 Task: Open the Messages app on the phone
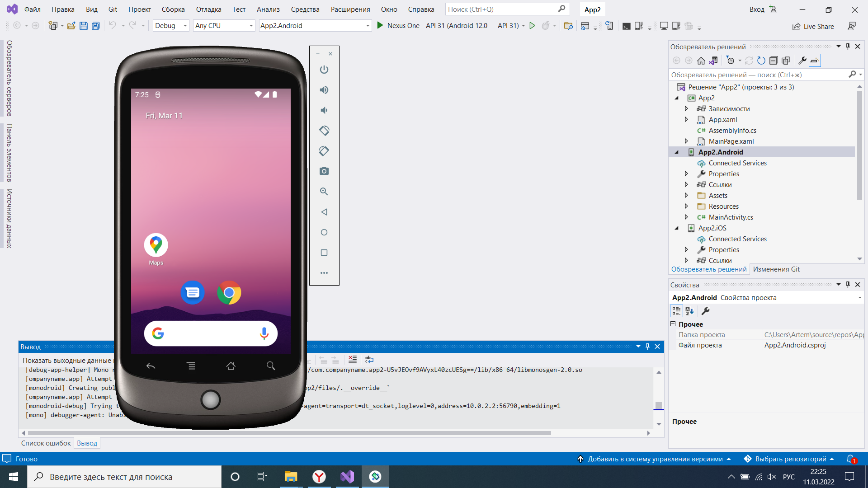tap(193, 293)
